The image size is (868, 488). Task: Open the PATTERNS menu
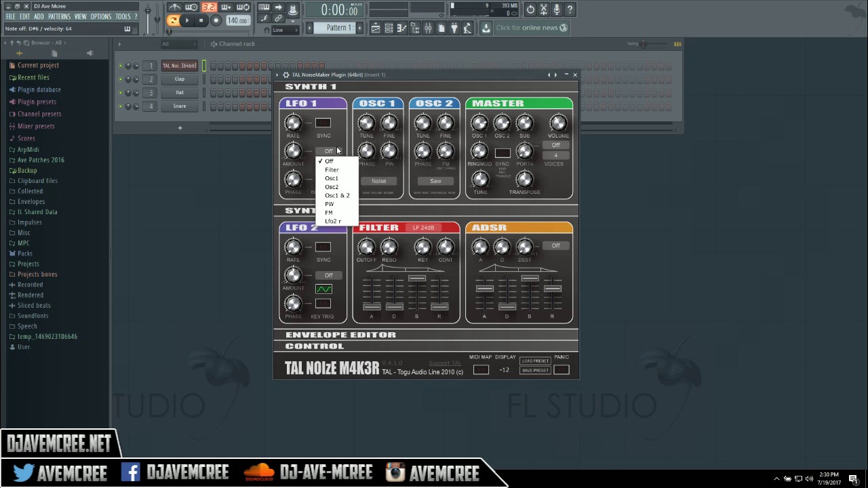(59, 16)
